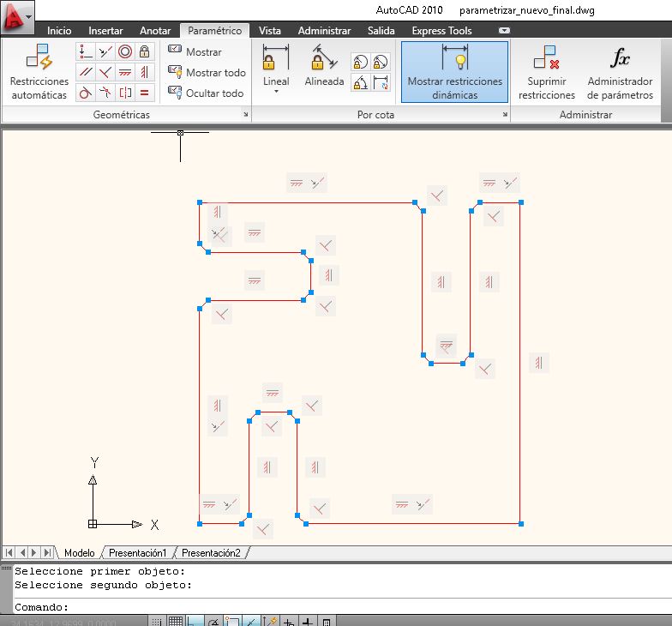Viewport: 672px width, 626px height.
Task: Select the parallel constraint icon
Action: coord(86,72)
